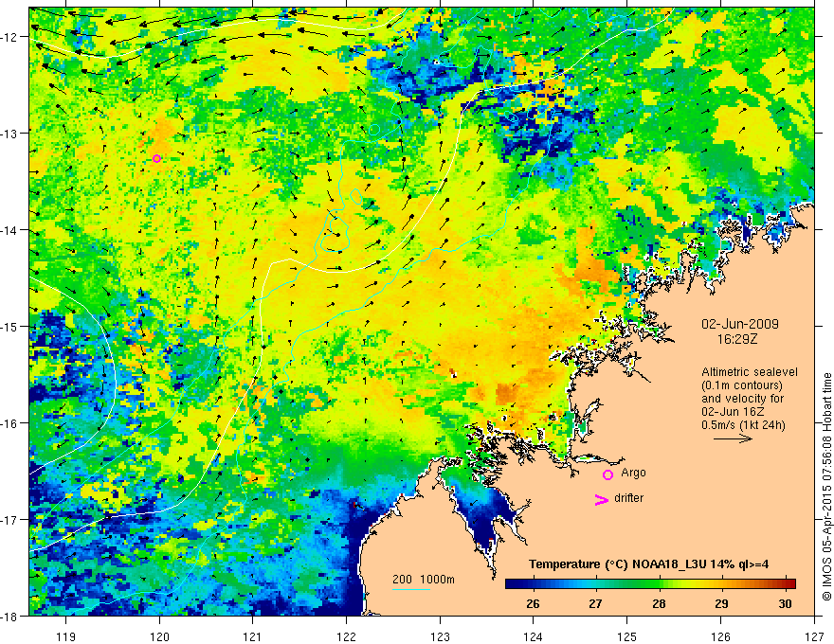The image size is (834, 644).
Task: Click the magenta drifter symbol in the legend
Action: pyautogui.click(x=601, y=499)
